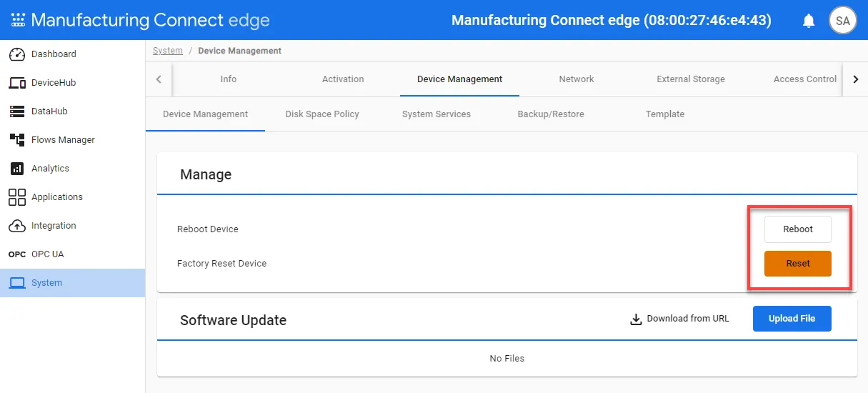868x393 pixels.
Task: Click the Integration cloud icon
Action: tap(17, 226)
